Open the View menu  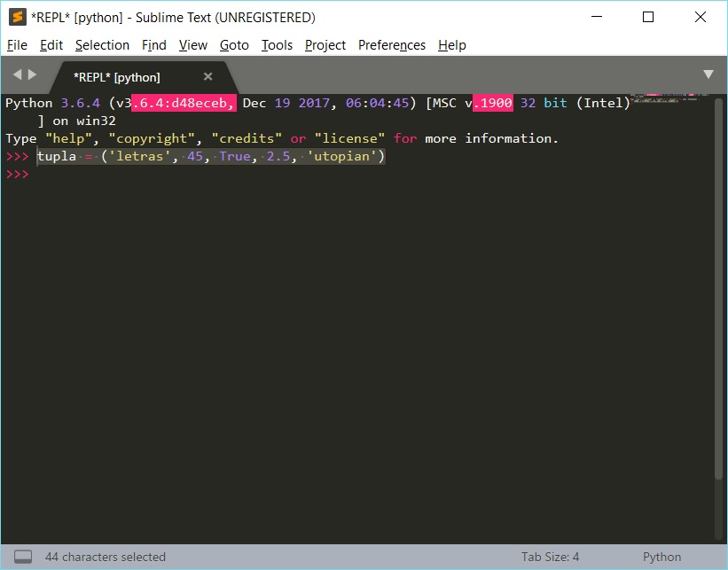(193, 45)
